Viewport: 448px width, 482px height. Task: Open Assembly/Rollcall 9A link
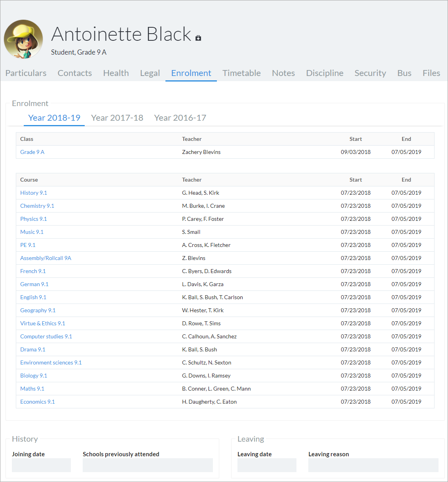pyautogui.click(x=46, y=258)
